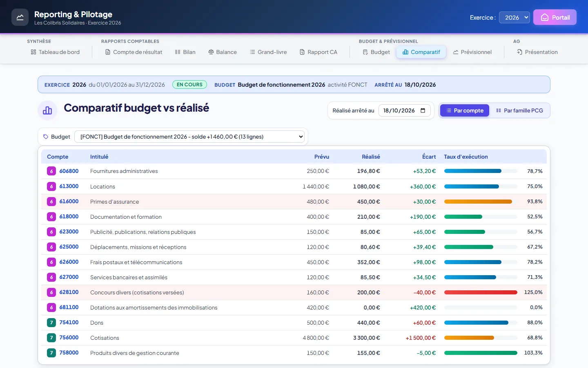Image resolution: width=588 pixels, height=368 pixels.
Task: Open the Exercice 2026 year dropdown
Action: 514,18
